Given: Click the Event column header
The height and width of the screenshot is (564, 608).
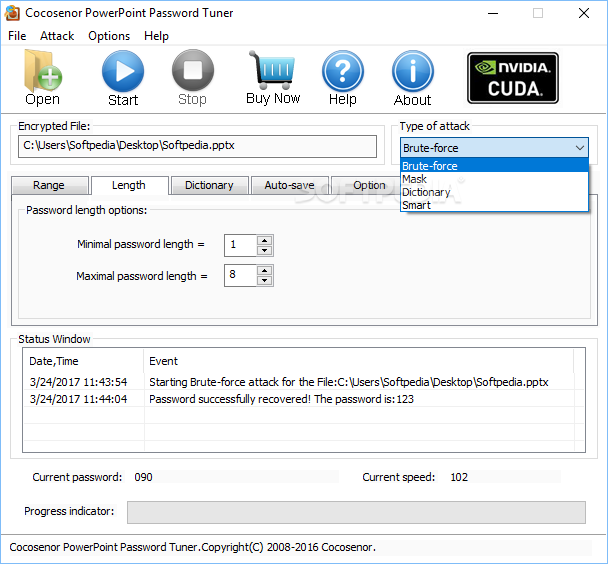Looking at the screenshot, I should point(359,361).
